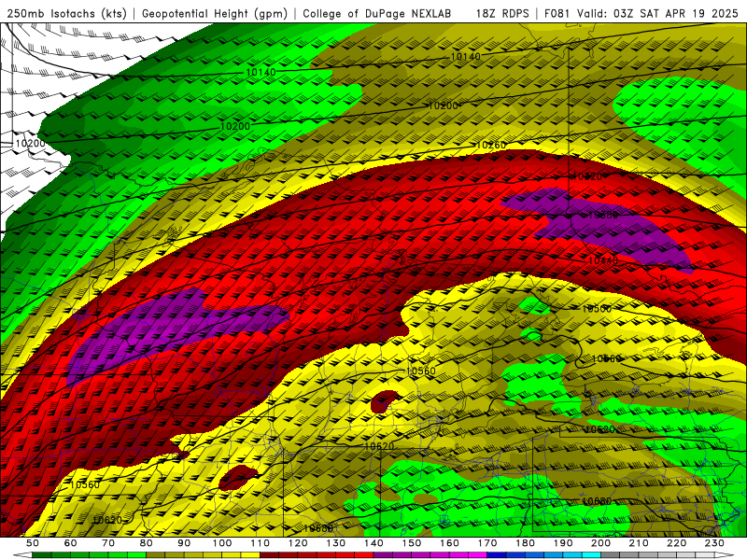This screenshot has width=747, height=560.
Task: Click the 60 value on color scale
Action: tap(71, 543)
